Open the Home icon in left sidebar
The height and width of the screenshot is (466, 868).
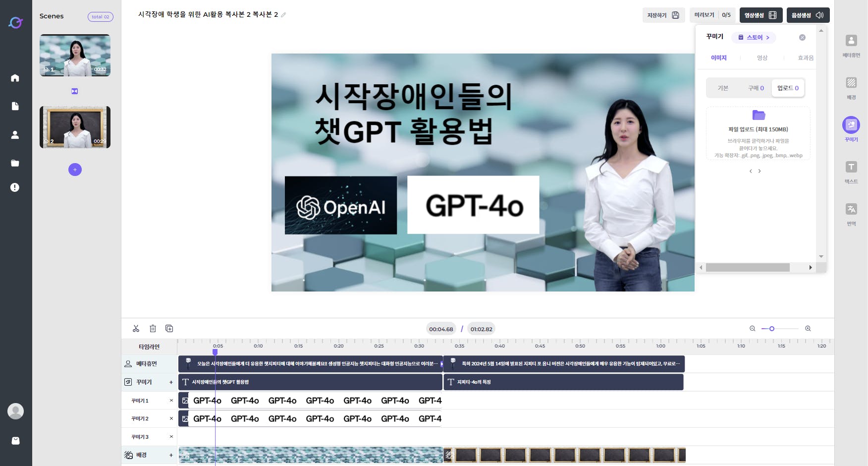click(x=15, y=78)
